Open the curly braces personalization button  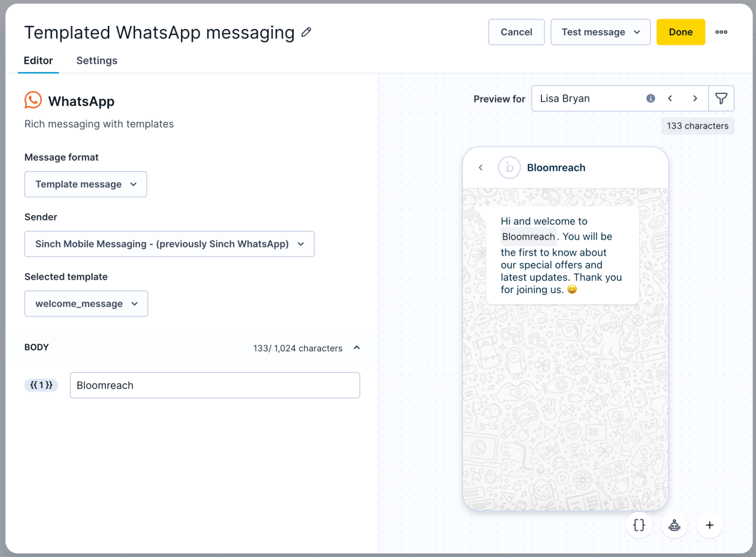(x=639, y=525)
